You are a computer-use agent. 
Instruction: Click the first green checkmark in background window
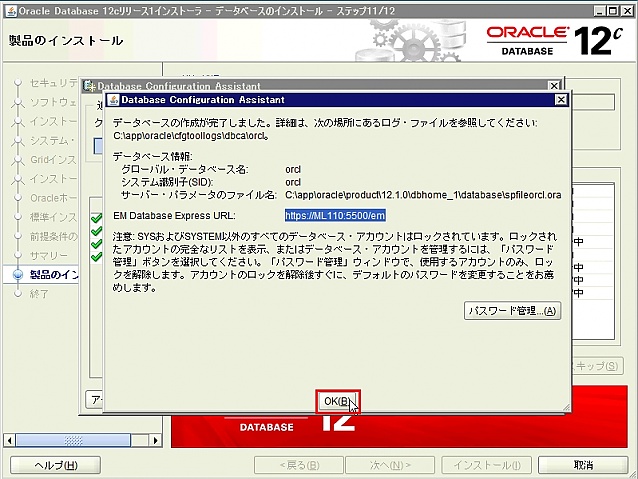click(x=96, y=219)
